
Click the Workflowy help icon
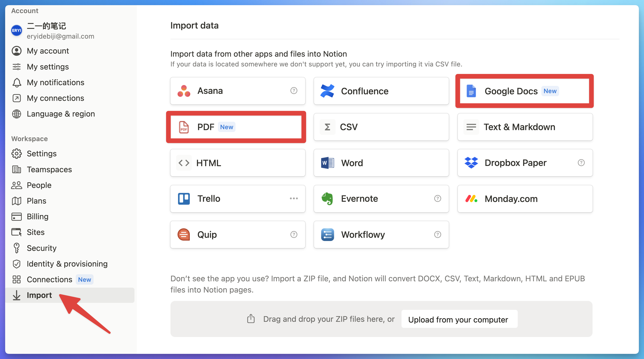(x=438, y=234)
